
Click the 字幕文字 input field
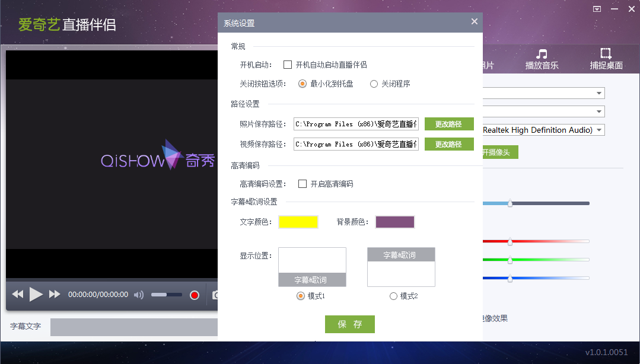click(x=134, y=327)
